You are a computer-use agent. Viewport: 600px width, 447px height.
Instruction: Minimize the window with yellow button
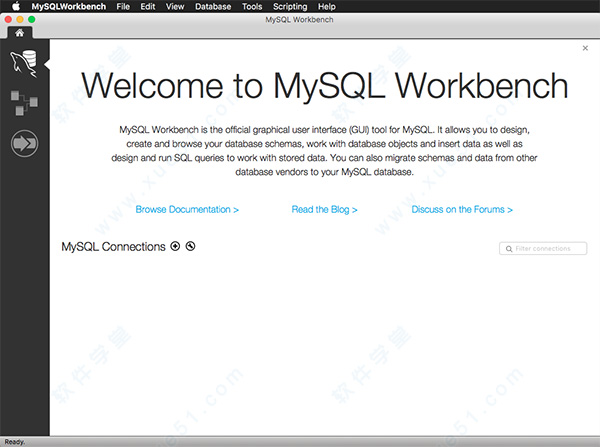[20, 19]
